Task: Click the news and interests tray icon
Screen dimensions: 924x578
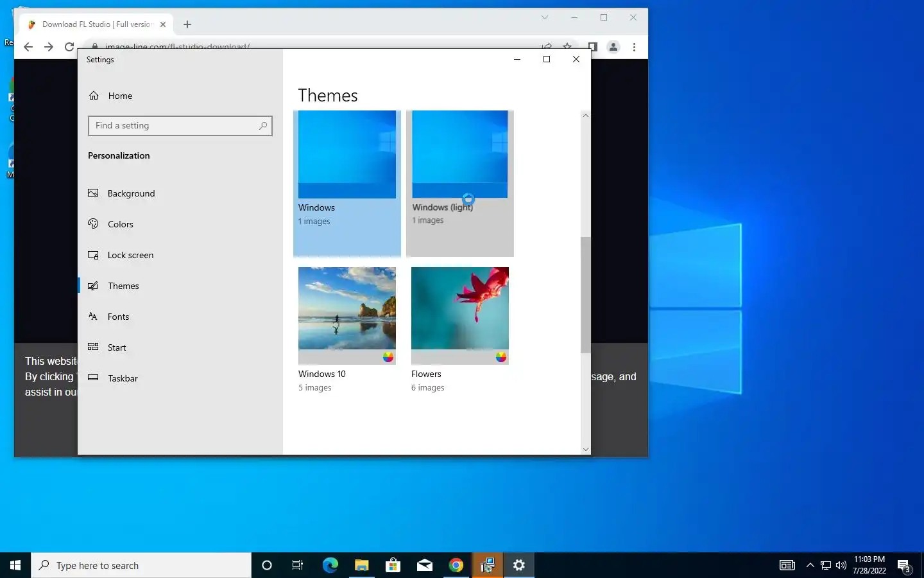Action: [x=787, y=565]
